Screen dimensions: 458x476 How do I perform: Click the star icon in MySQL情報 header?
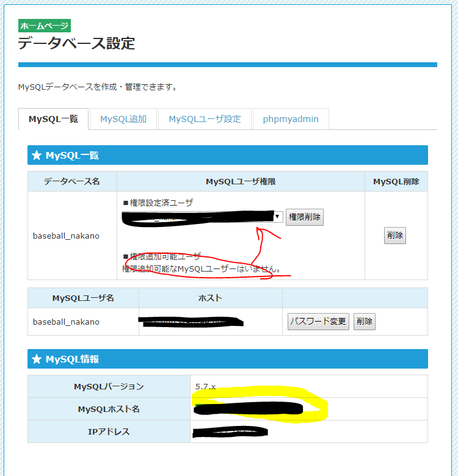[37, 359]
